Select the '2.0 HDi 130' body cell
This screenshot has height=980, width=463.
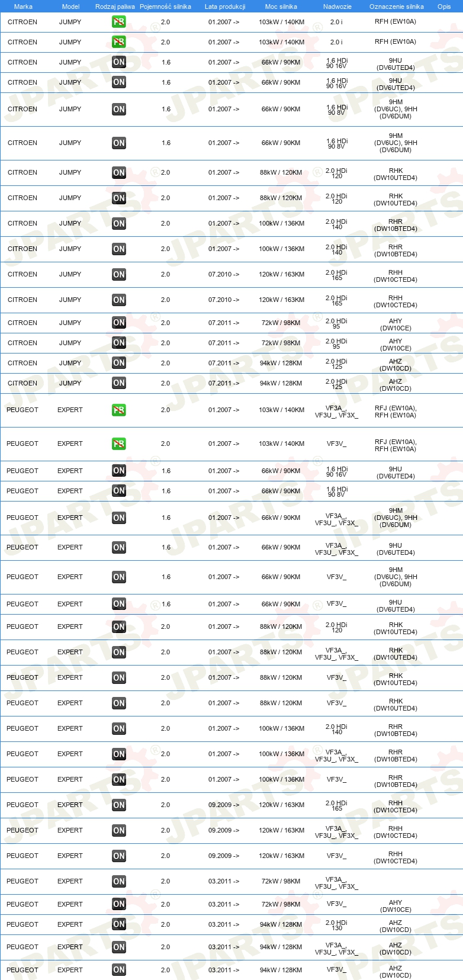[x=336, y=924]
